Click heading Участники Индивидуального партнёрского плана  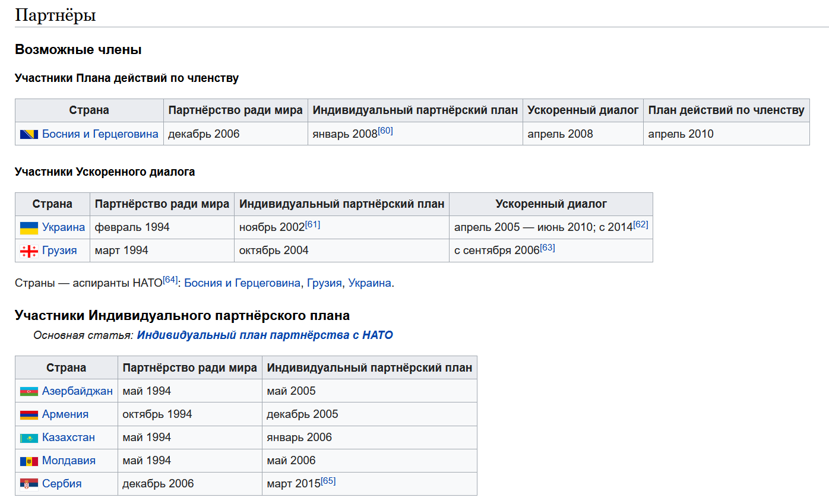coord(182,315)
